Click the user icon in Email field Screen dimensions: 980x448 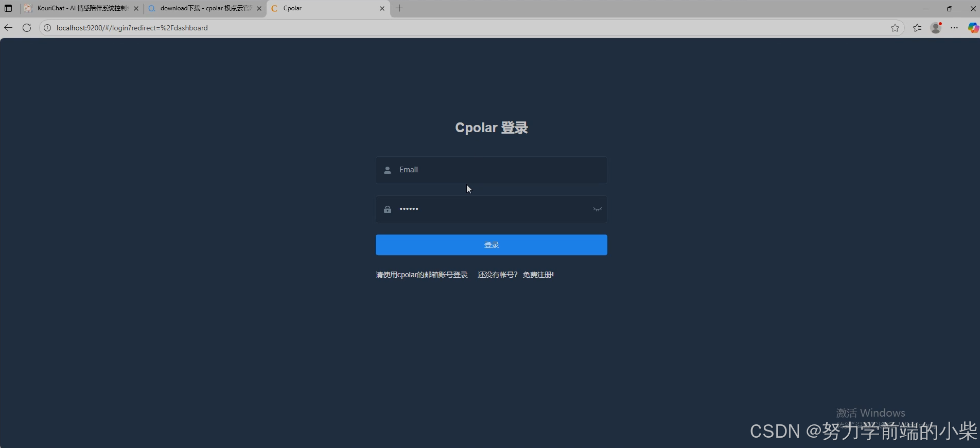click(x=388, y=170)
